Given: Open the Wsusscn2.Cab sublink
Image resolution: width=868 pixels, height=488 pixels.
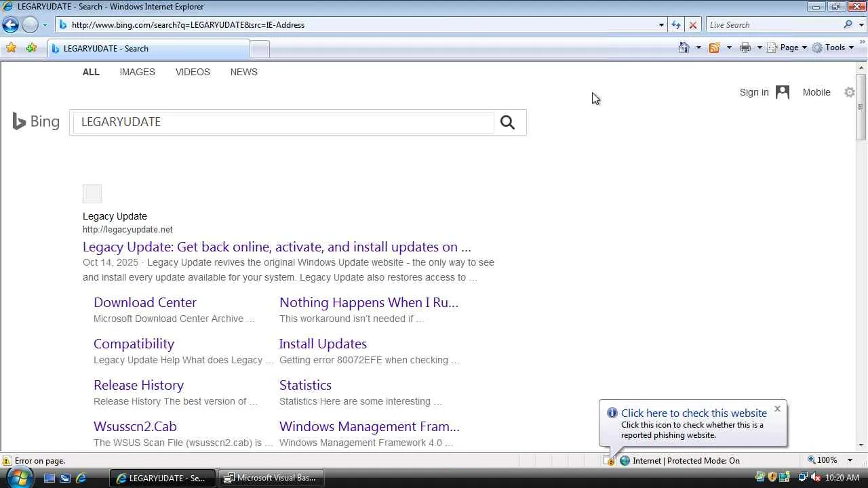Looking at the screenshot, I should 135,426.
